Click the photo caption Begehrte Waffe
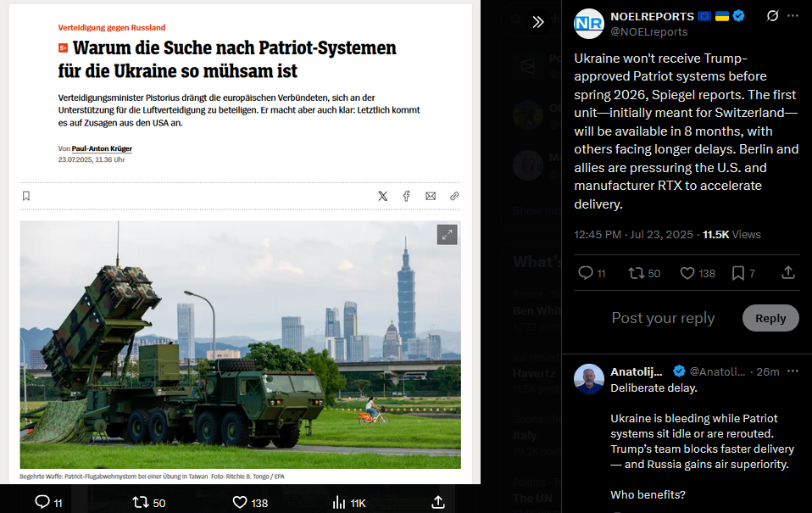 (152, 477)
